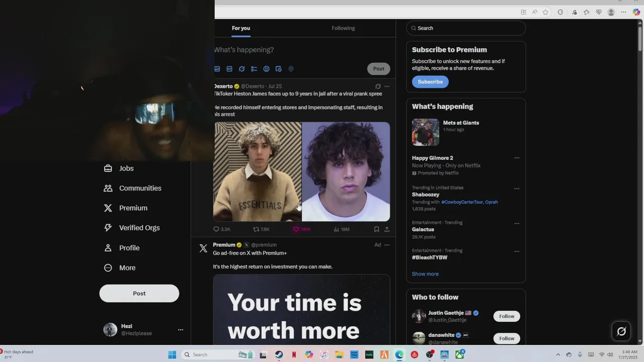Open Justin Gaethje's profile name

coord(446,313)
